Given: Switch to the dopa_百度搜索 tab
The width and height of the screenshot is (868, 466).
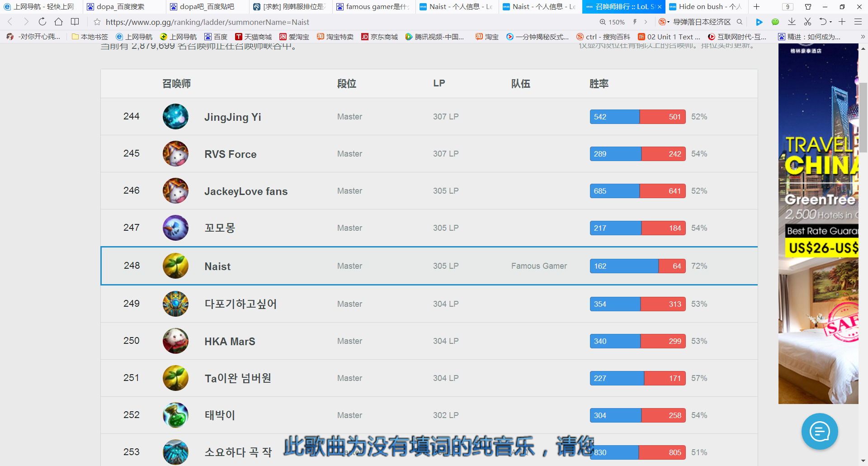Looking at the screenshot, I should coord(125,7).
